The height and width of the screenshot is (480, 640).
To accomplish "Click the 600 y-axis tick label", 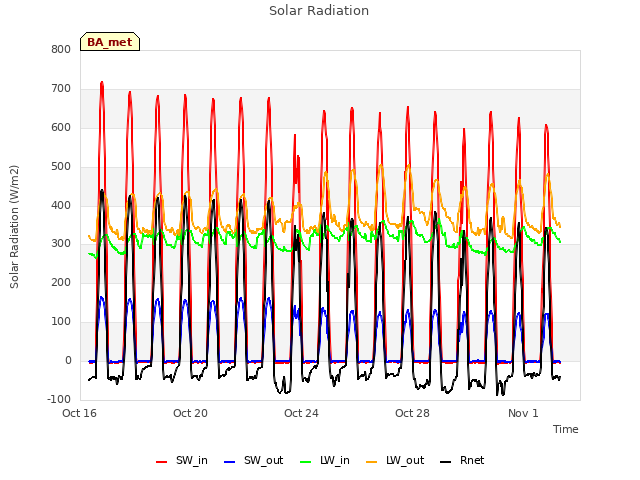I will point(61,128).
